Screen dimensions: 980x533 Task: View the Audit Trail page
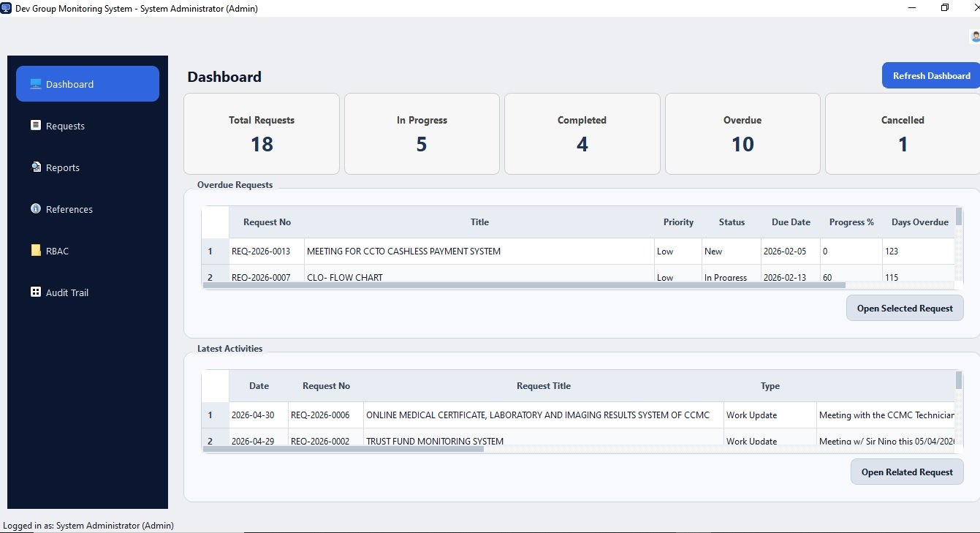tap(88, 292)
